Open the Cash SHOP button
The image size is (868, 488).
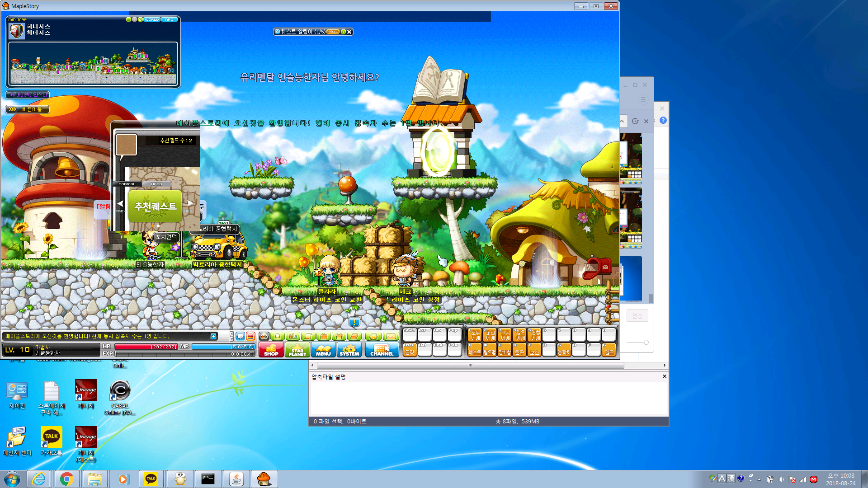pos(271,350)
